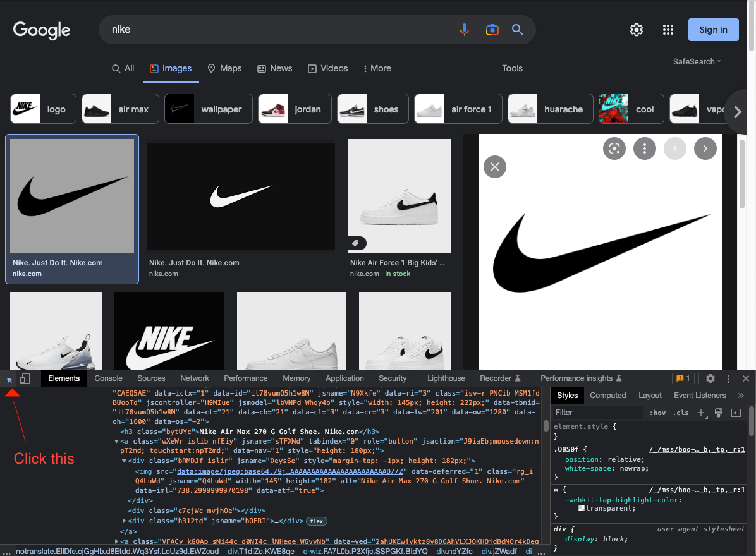Open the DevTools settings gear
This screenshot has width=756, height=556.
tap(710, 378)
